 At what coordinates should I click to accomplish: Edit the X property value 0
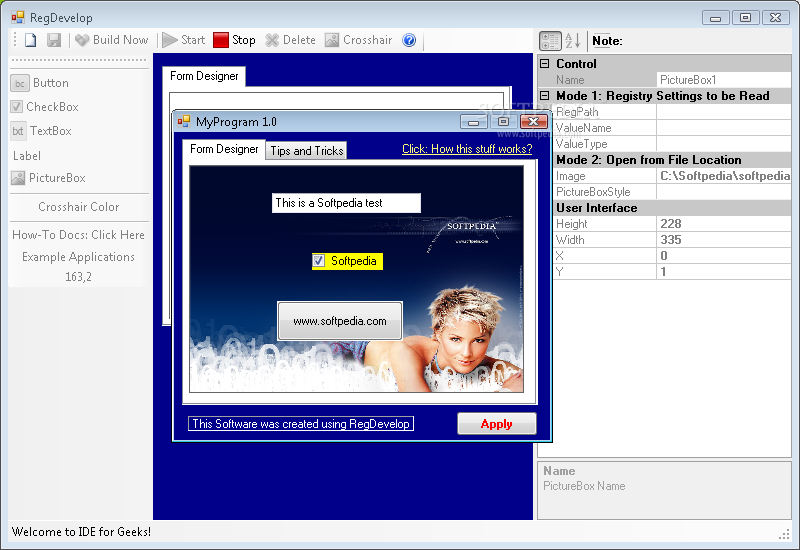[723, 256]
